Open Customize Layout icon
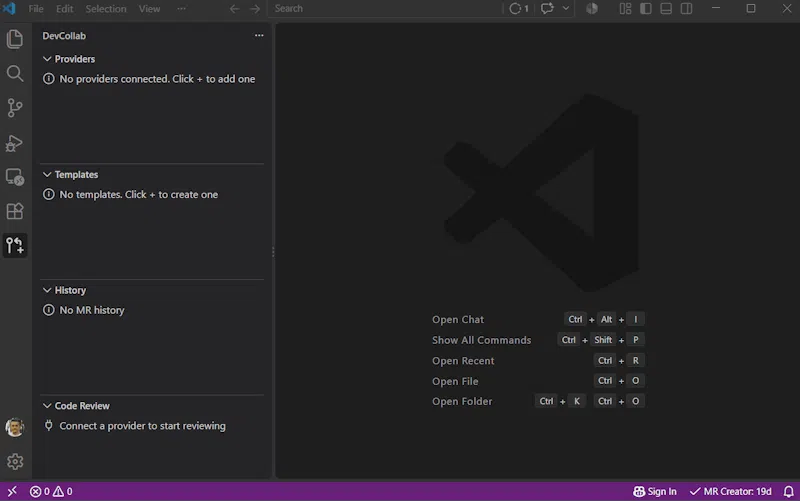Image resolution: width=800 pixels, height=501 pixels. pyautogui.click(x=625, y=9)
